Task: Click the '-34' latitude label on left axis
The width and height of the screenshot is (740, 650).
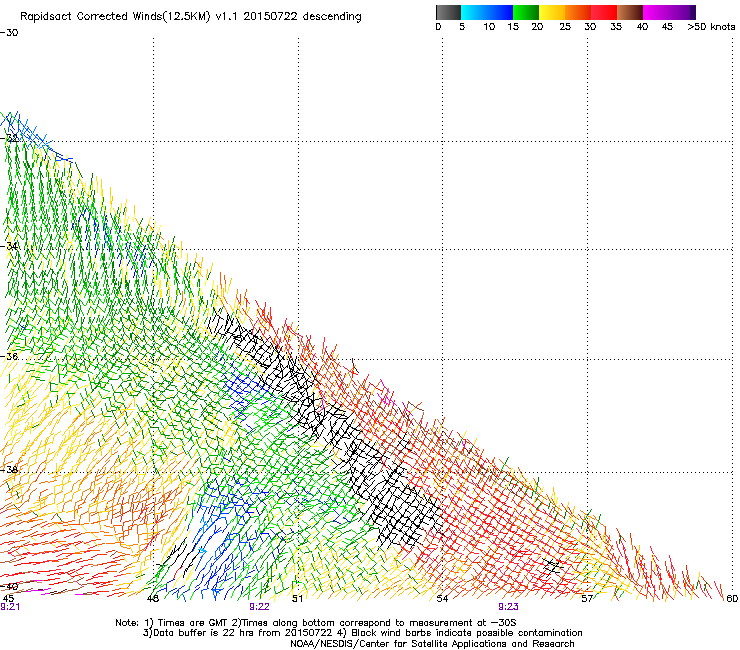Action: click(9, 246)
